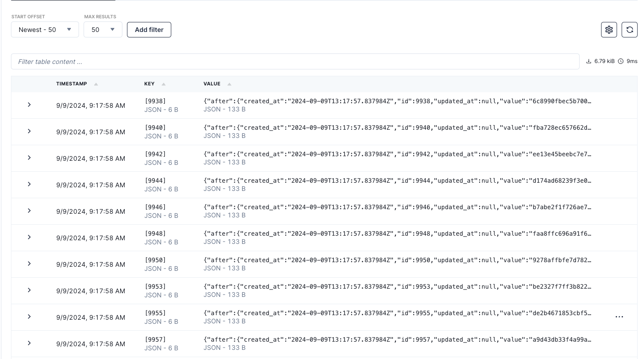Select the key cell [9953]
The width and height of the screenshot is (644, 359).
155,286
